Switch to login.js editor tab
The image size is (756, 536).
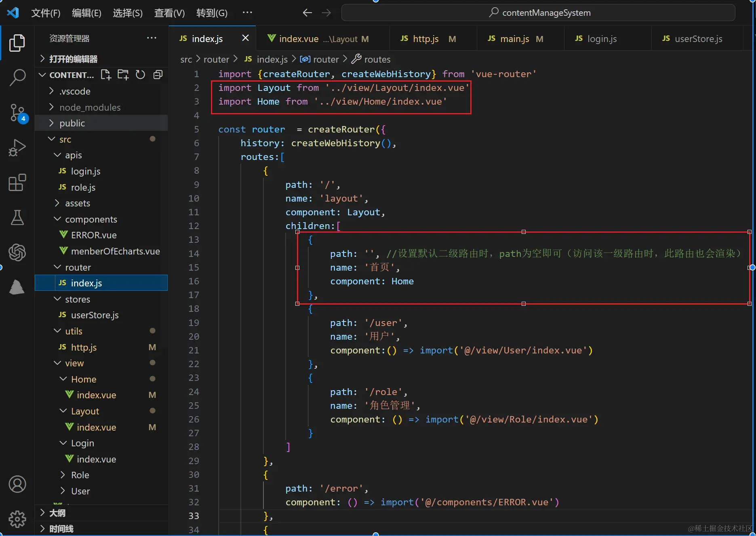point(608,38)
